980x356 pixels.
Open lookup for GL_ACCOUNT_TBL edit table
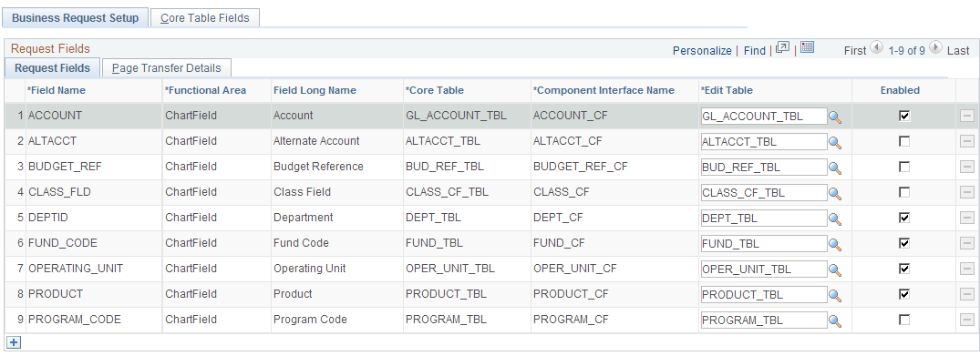tap(835, 117)
